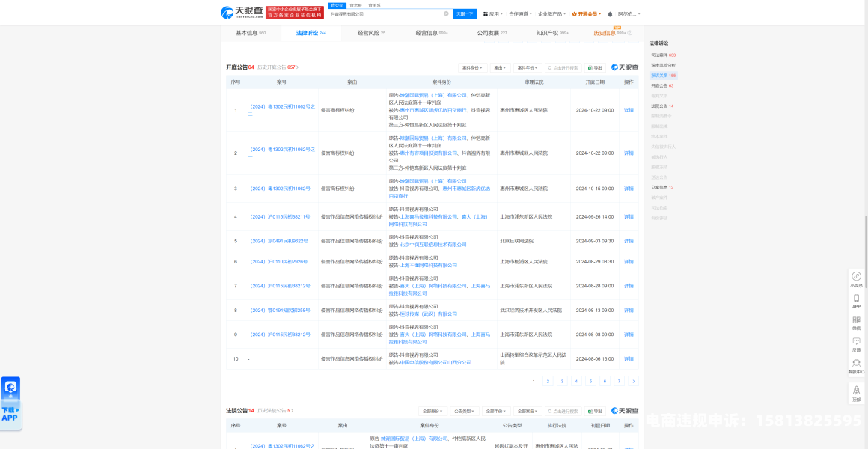The image size is (868, 449).
Task: Open 详情 for row 10
Action: (629, 358)
